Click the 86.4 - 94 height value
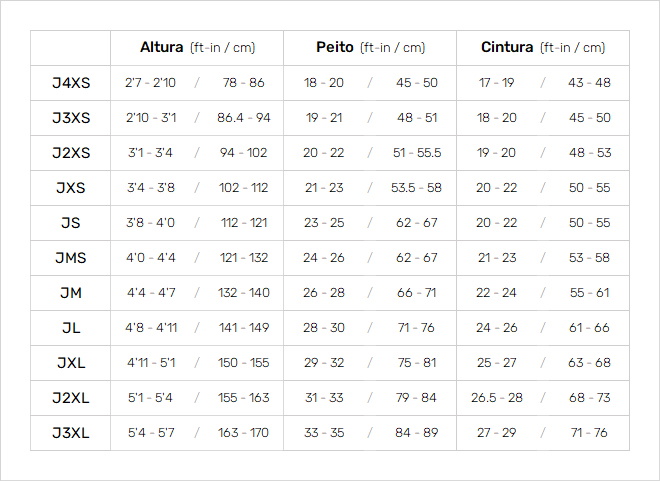This screenshot has height=481, width=660. (244, 118)
